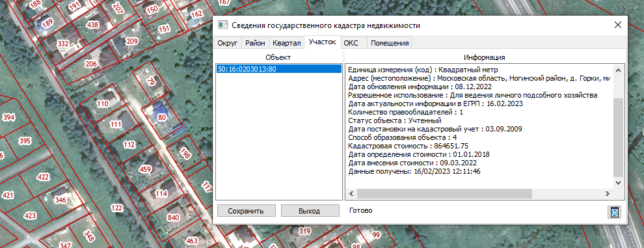Viewport: 644px width, 248px height.
Task: Click the Единица измерения (код) line
Action: [423, 69]
